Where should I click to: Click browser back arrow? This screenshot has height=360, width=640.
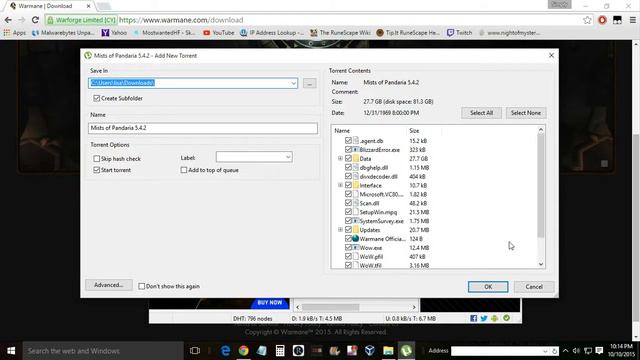coord(8,20)
